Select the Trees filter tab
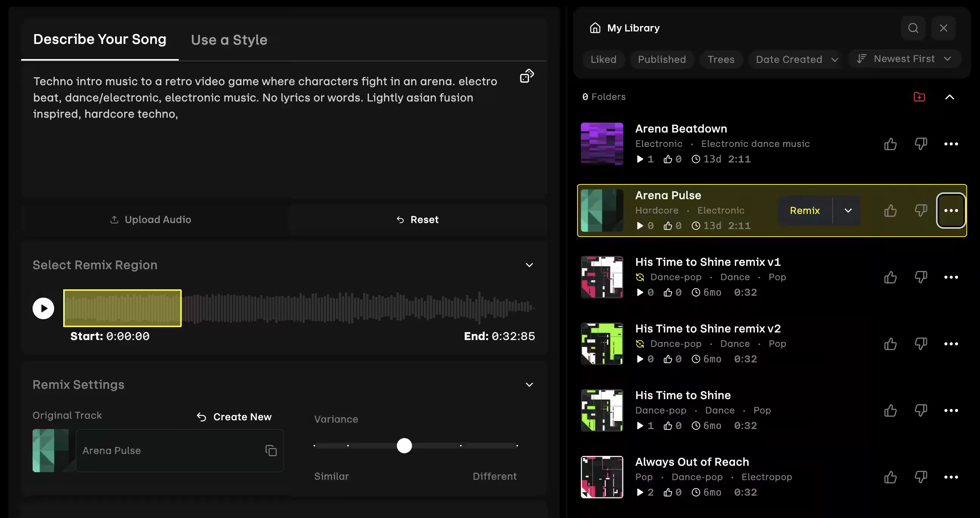 [x=721, y=60]
